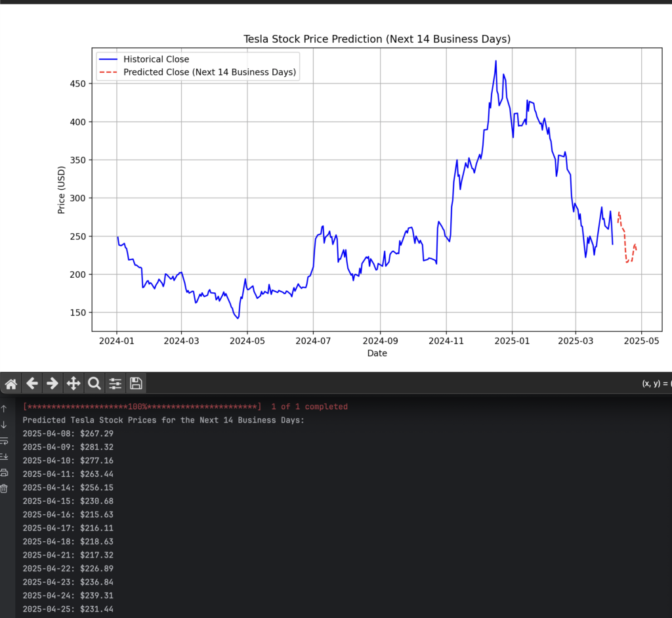Viewport: 672px width, 618px height.
Task: Go back to previous plot view
Action: [x=32, y=384]
